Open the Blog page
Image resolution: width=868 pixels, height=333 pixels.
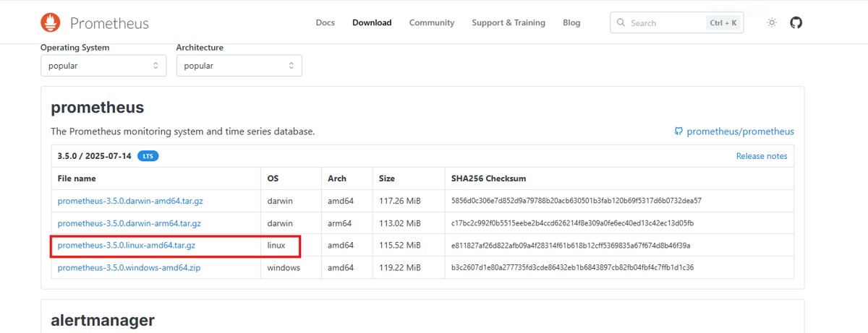point(571,23)
